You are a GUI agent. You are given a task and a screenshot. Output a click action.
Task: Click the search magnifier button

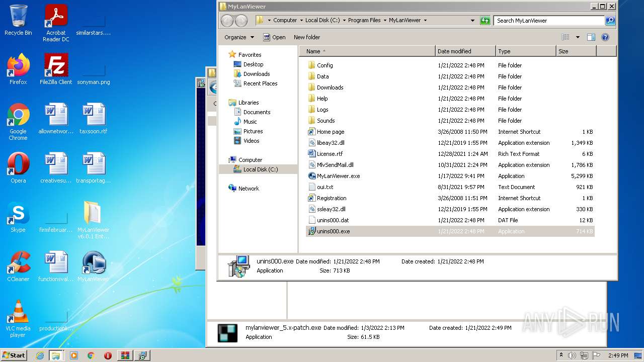point(610,21)
